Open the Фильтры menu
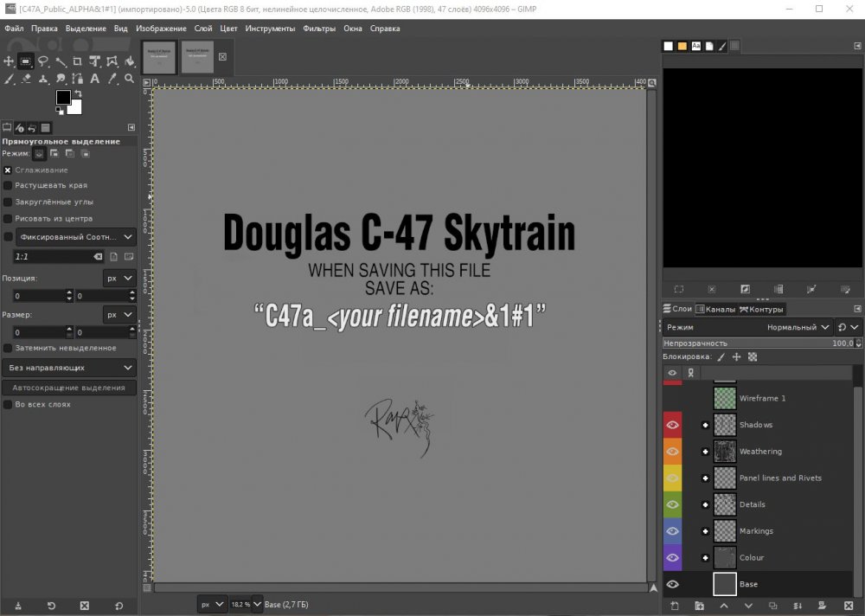 click(x=319, y=28)
